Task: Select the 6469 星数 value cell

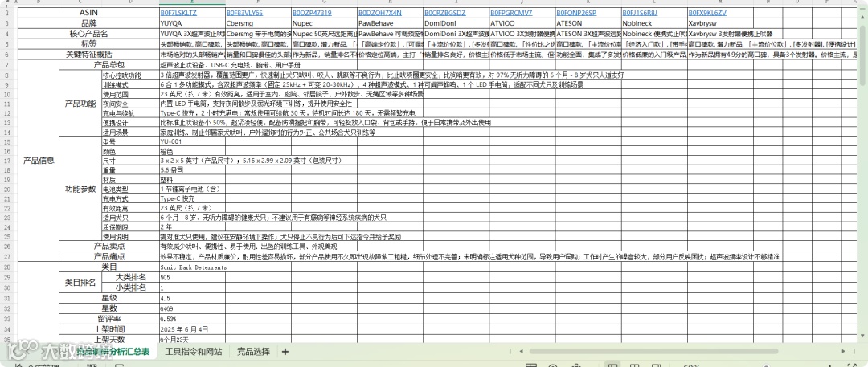Action: point(192,308)
